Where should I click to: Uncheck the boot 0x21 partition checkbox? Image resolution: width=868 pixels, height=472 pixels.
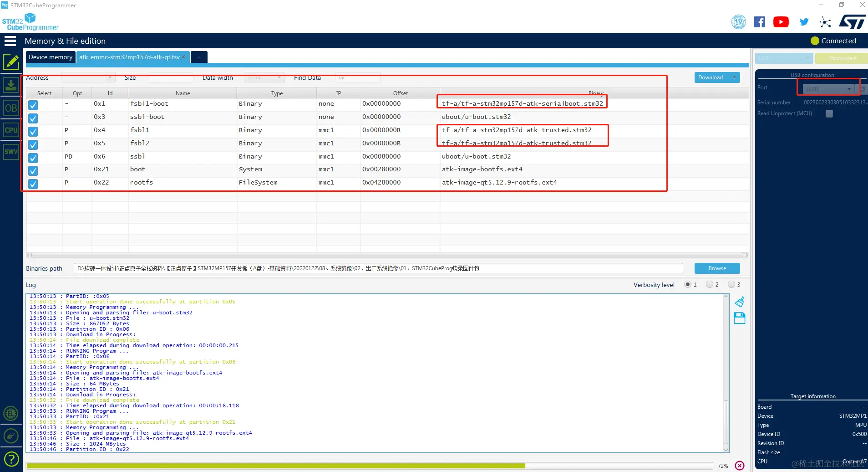tap(33, 171)
